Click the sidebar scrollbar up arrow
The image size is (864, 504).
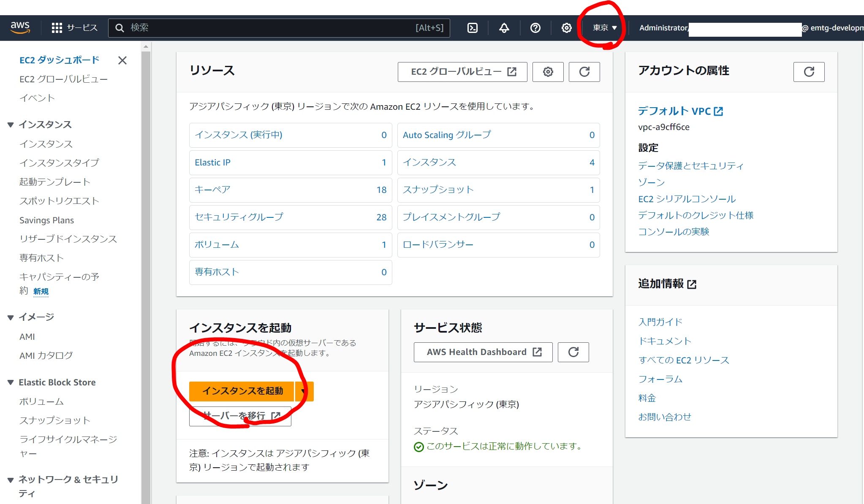tap(146, 46)
